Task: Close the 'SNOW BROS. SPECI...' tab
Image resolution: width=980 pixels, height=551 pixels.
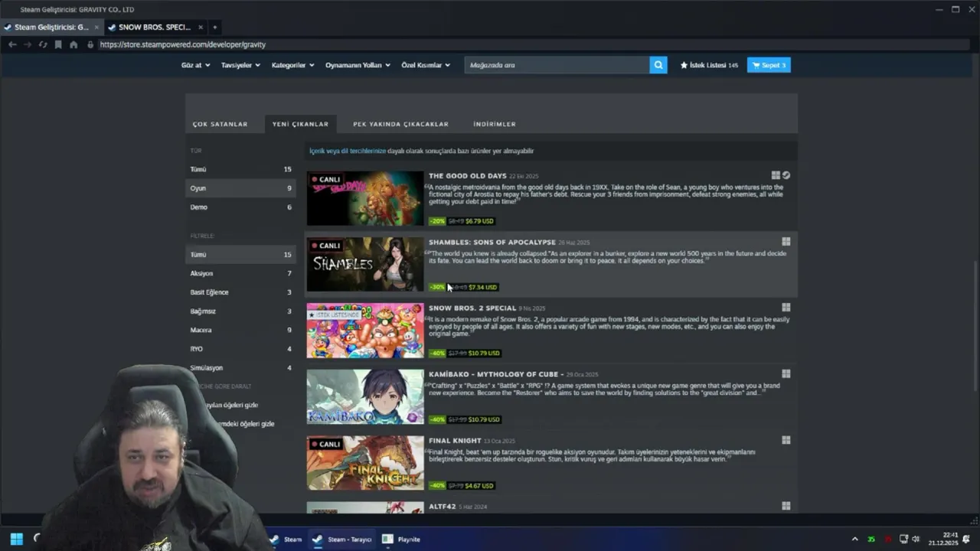Action: coord(201,28)
